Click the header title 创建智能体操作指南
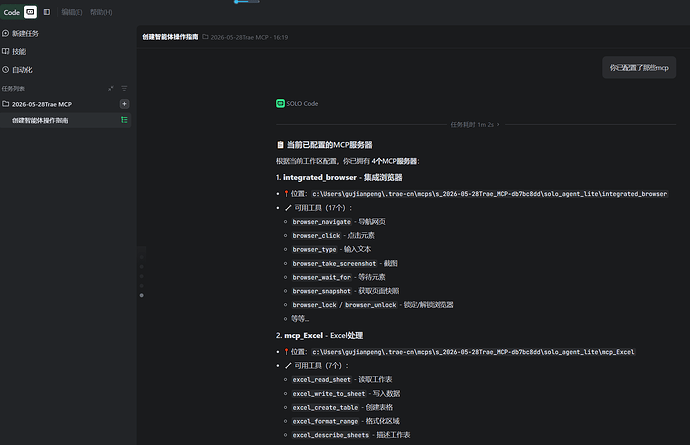This screenshot has width=690, height=445. (x=170, y=37)
